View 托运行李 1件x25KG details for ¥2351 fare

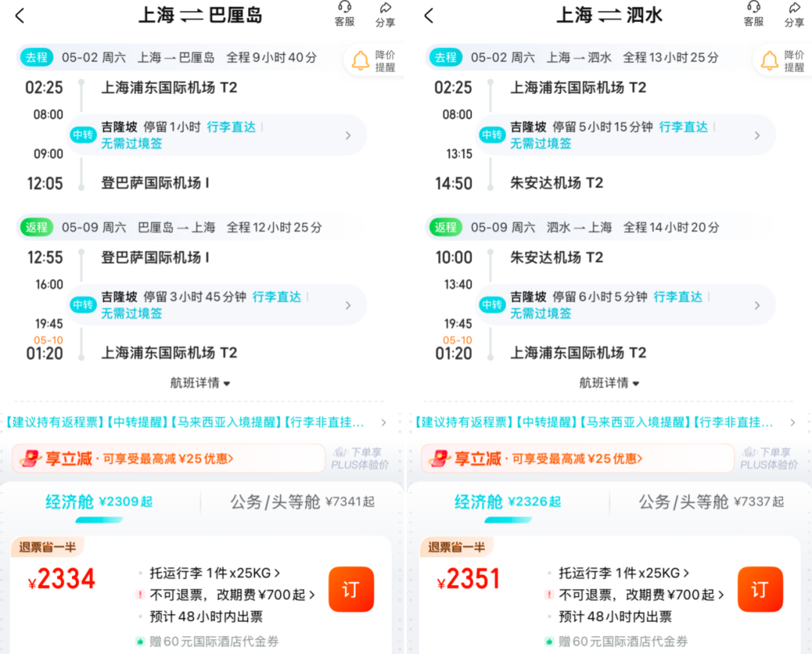(x=623, y=573)
